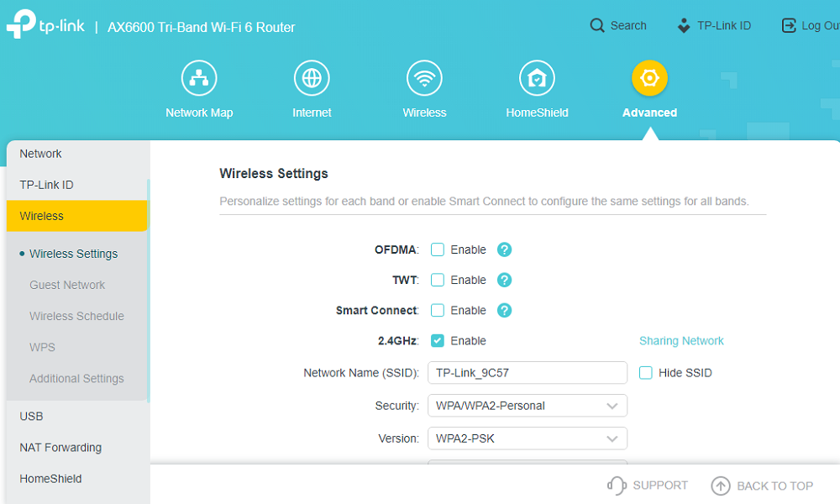Click the Support headset icon
The width and height of the screenshot is (840, 504).
(617, 486)
